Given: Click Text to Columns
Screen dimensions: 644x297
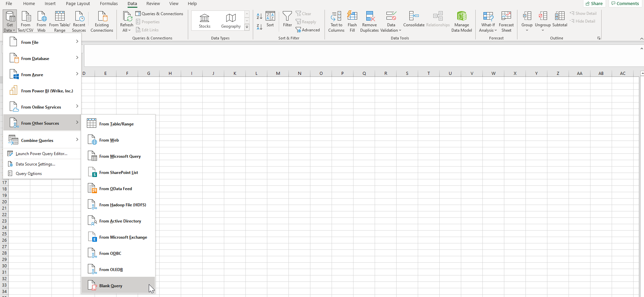Looking at the screenshot, I should point(336,22).
